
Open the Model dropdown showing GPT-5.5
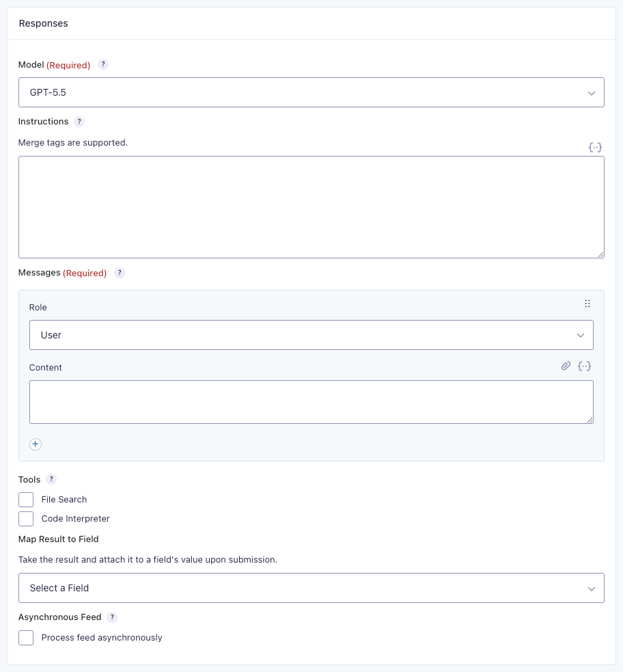[x=311, y=92]
